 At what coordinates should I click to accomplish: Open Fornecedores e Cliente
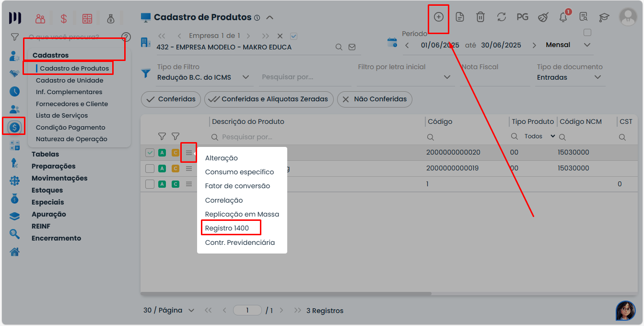click(72, 104)
